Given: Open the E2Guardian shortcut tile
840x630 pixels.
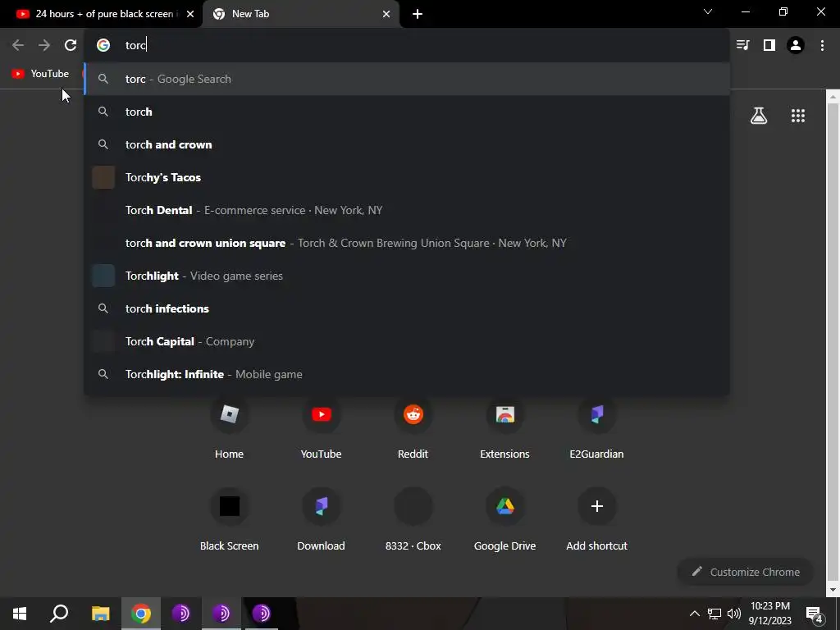Looking at the screenshot, I should point(596,428).
